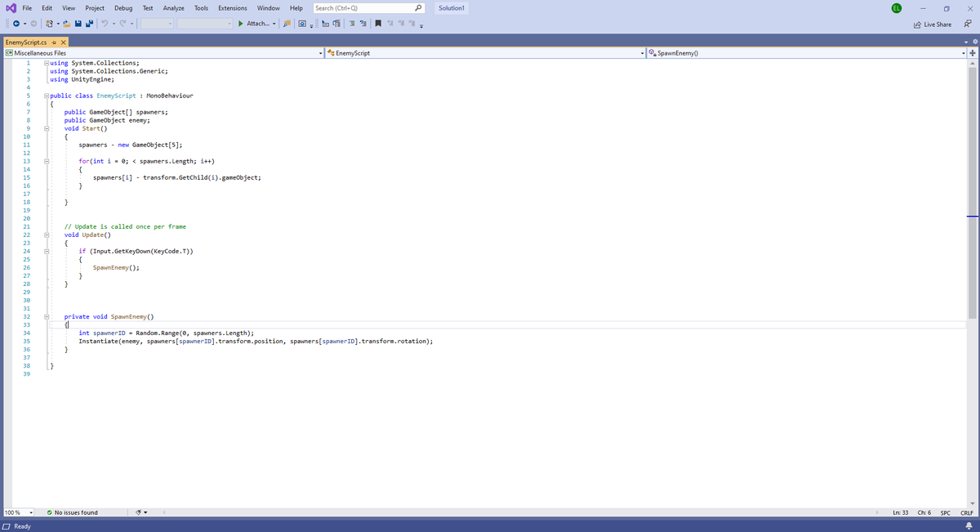Open the View menu

69,7
